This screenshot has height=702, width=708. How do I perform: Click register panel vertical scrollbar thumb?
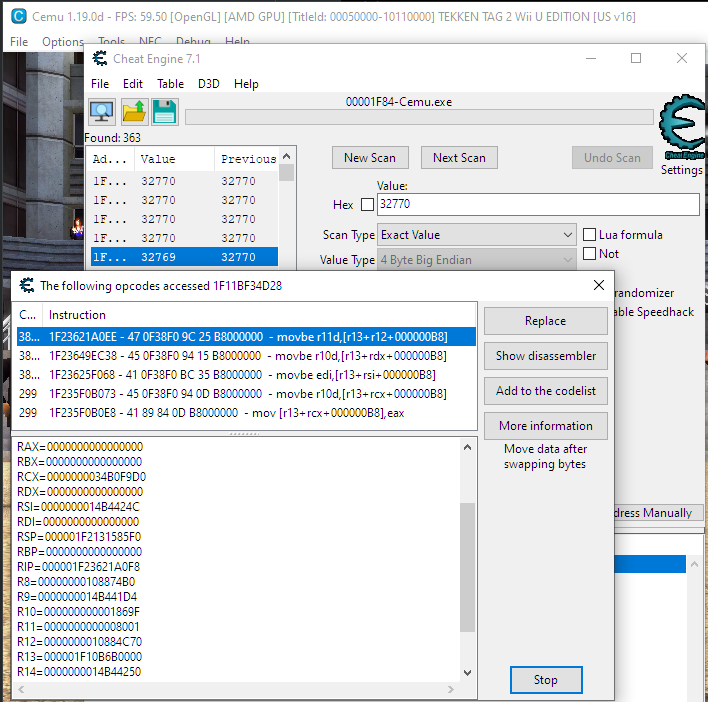(467, 567)
